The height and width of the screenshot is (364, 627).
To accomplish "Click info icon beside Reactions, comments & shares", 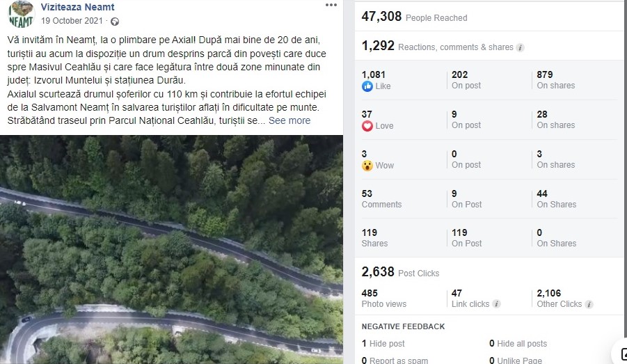I will click(520, 47).
